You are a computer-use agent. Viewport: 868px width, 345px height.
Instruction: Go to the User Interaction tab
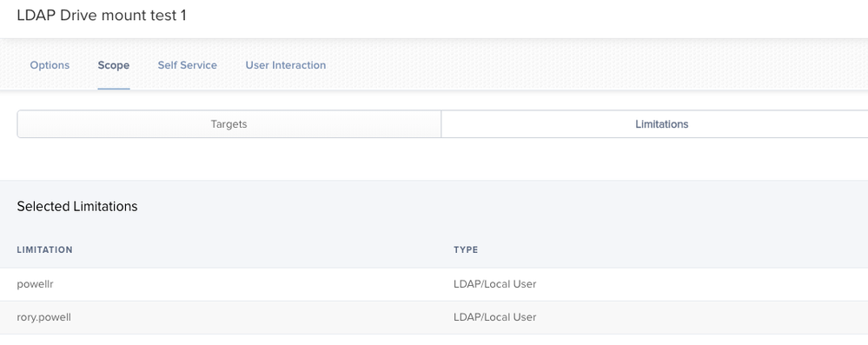(286, 65)
